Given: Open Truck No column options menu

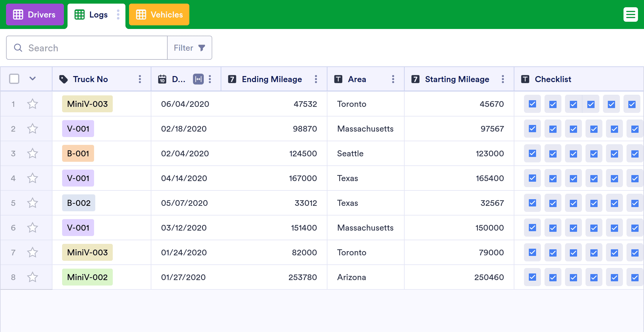Looking at the screenshot, I should coord(140,79).
